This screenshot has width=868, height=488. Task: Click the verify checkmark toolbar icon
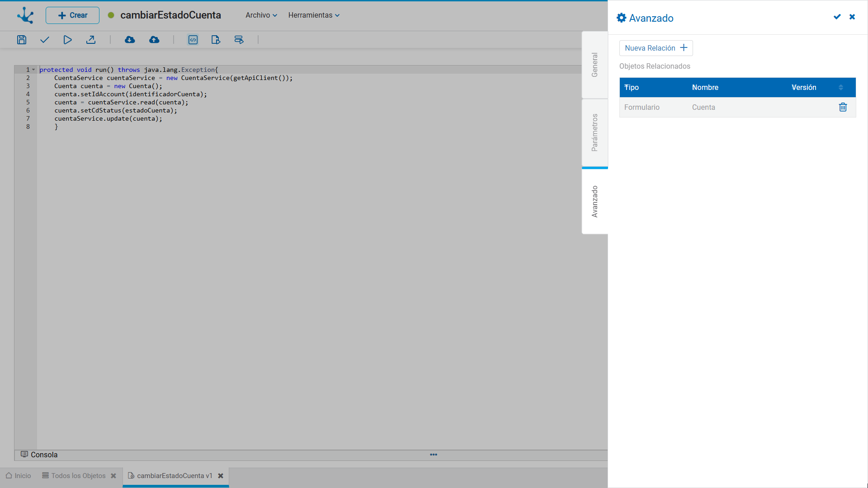[44, 40]
